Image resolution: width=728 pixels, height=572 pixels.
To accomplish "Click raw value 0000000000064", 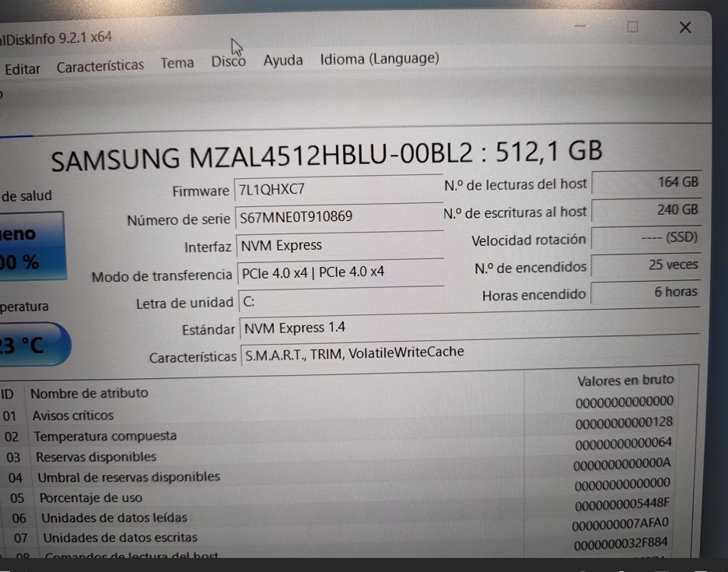I will pyautogui.click(x=623, y=444).
